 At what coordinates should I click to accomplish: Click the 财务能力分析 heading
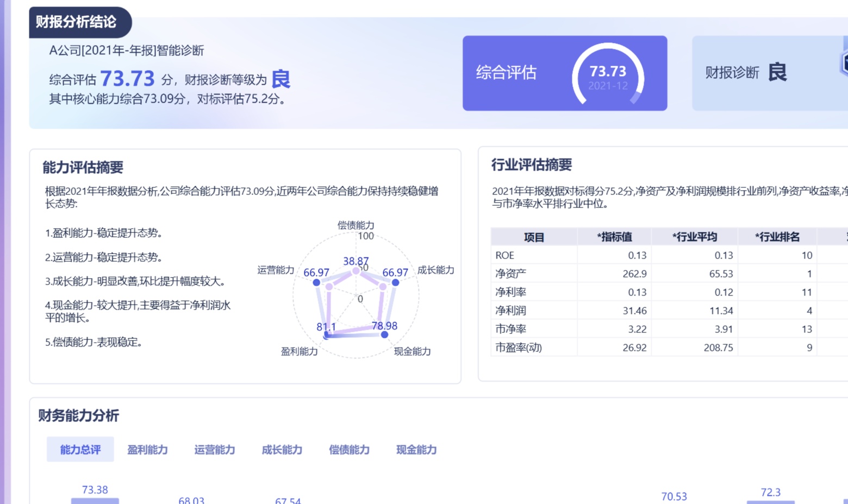click(78, 415)
